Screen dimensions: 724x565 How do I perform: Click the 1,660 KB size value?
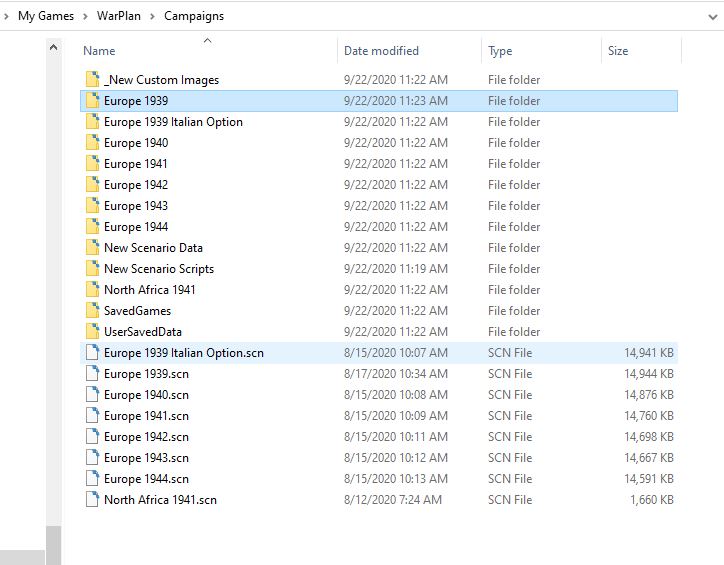(x=652, y=500)
